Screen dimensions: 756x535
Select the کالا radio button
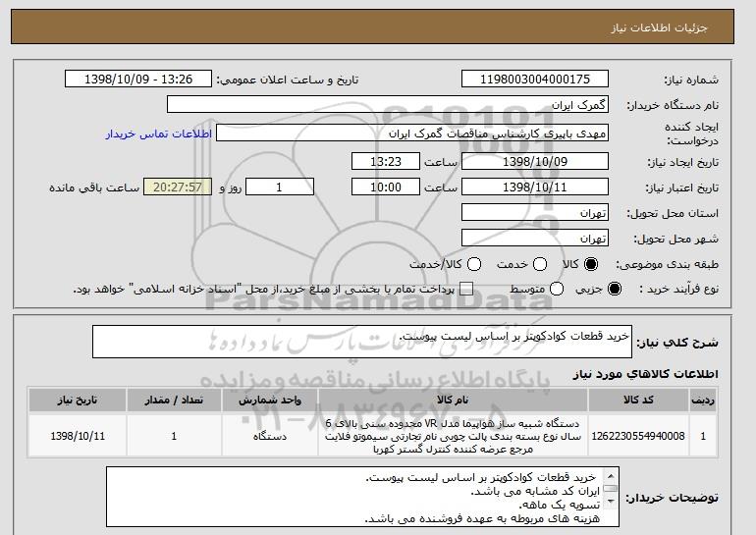pos(591,264)
